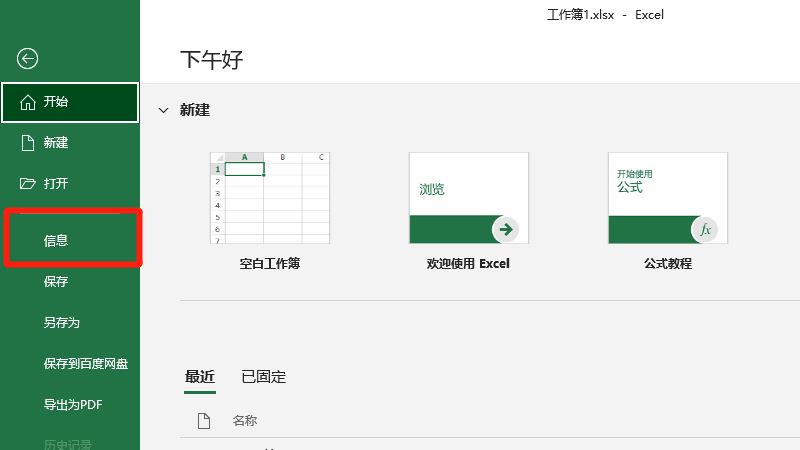
Task: Switch to the 已固定 tab
Action: point(264,377)
